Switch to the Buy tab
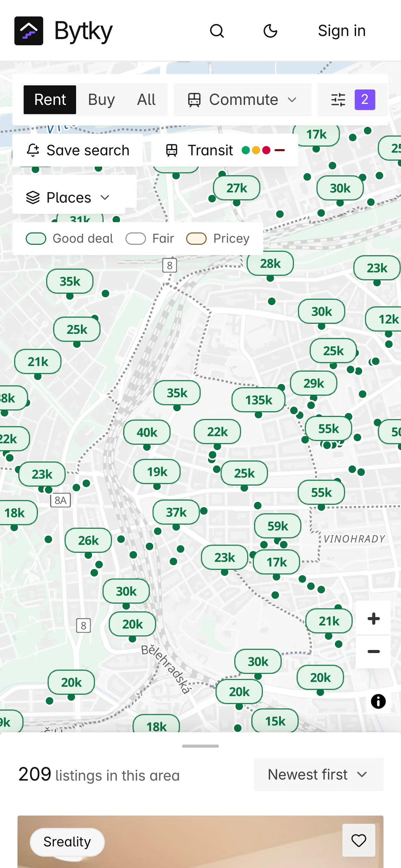Viewport: 401px width, 868px height. [101, 100]
